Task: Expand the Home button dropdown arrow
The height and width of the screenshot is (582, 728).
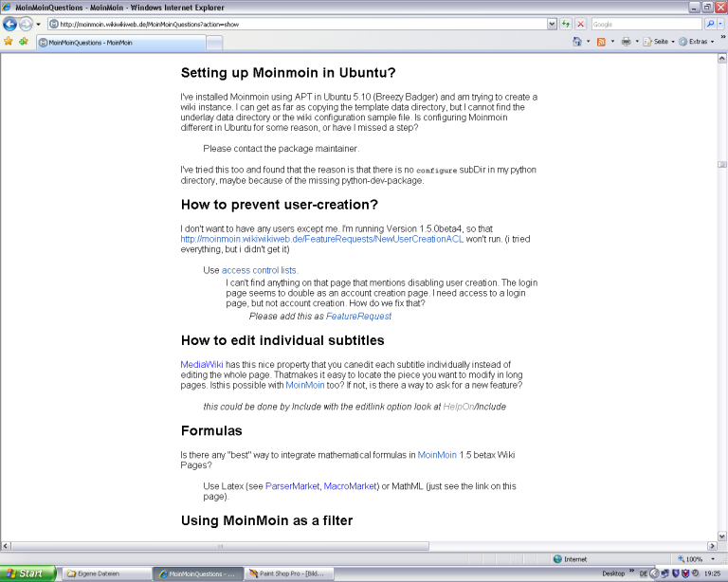Action: click(x=589, y=42)
